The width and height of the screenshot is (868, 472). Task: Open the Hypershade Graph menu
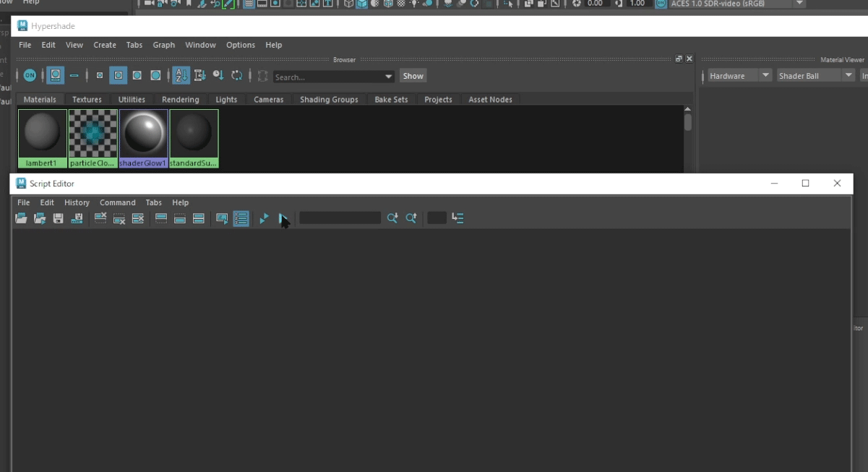click(163, 45)
